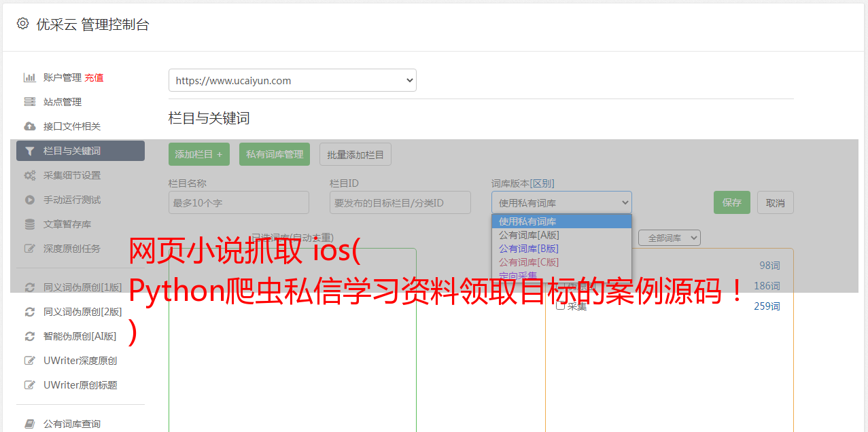Open the 全部词库 filter dropdown
Screen dimensions: 868x432
click(x=670, y=238)
